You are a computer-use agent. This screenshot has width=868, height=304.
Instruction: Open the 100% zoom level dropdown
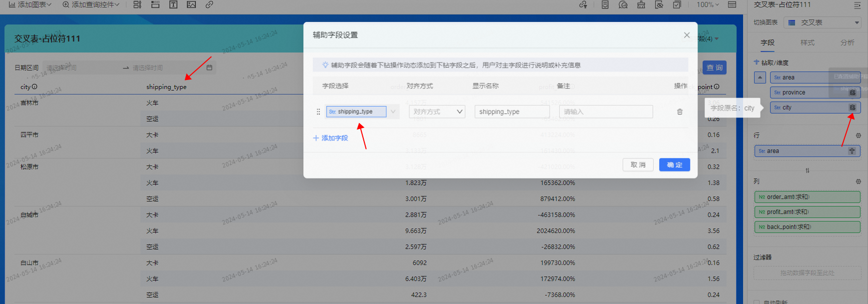pos(708,4)
